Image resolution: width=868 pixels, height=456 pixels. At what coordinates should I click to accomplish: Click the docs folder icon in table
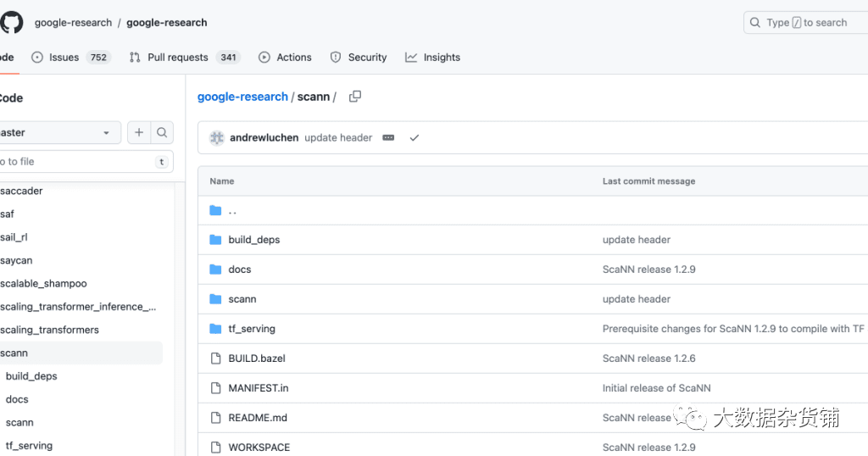click(215, 270)
